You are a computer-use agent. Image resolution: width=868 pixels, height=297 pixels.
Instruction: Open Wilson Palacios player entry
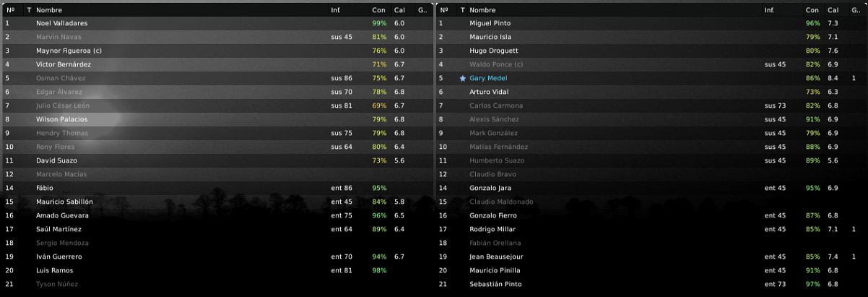(x=61, y=119)
